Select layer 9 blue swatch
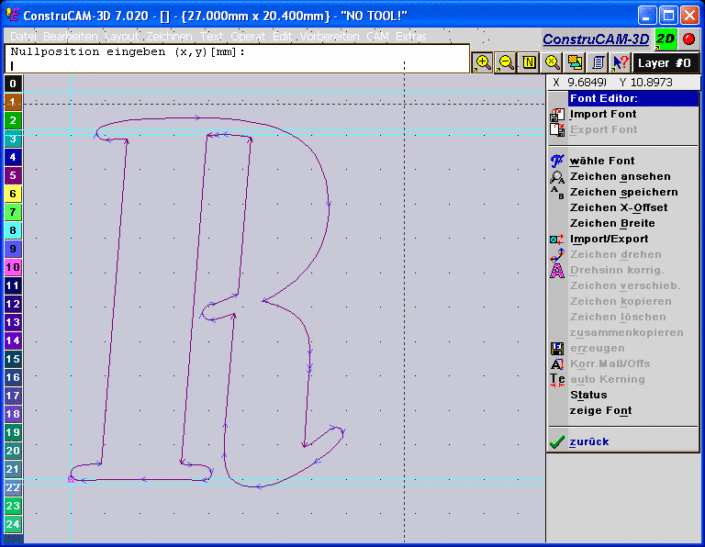705x547 pixels. [13, 249]
